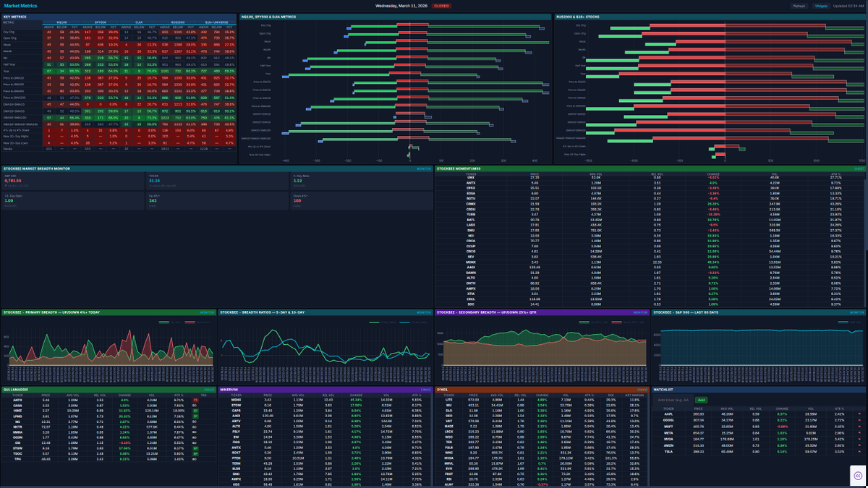The image size is (868, 488).
Task: Remove NVDA from watchlist with its X
Action: click(x=859, y=439)
